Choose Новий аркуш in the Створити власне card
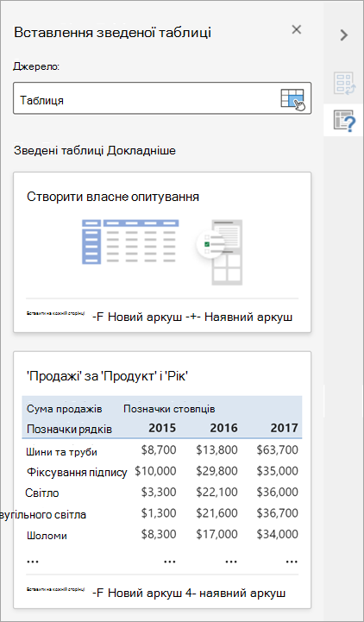This screenshot has width=364, height=622. (x=138, y=317)
